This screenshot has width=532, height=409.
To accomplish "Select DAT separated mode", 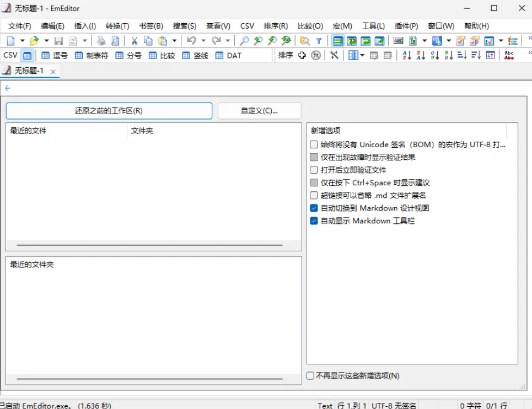I will pyautogui.click(x=228, y=56).
